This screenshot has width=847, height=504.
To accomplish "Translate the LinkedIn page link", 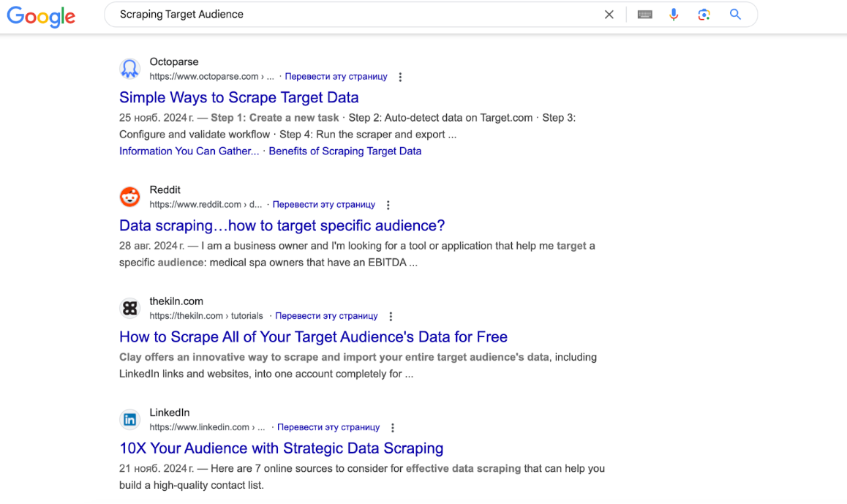I will 328,427.
